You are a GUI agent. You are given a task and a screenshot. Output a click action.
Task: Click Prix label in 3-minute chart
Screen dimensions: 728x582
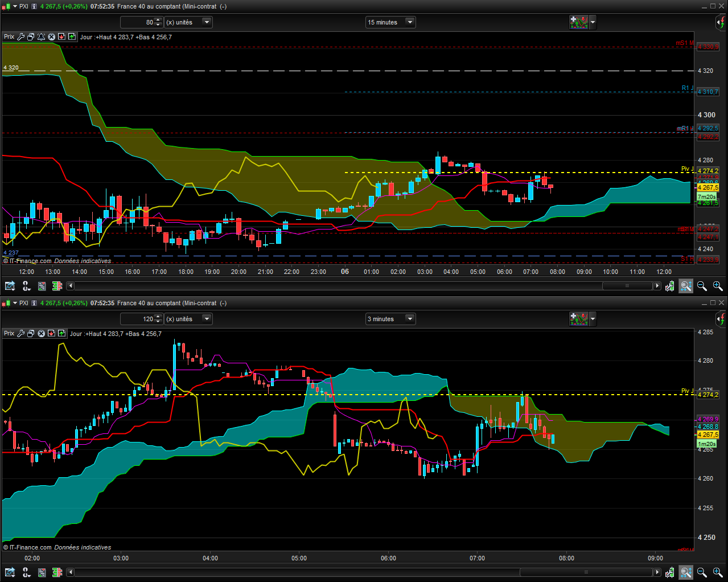(9, 334)
